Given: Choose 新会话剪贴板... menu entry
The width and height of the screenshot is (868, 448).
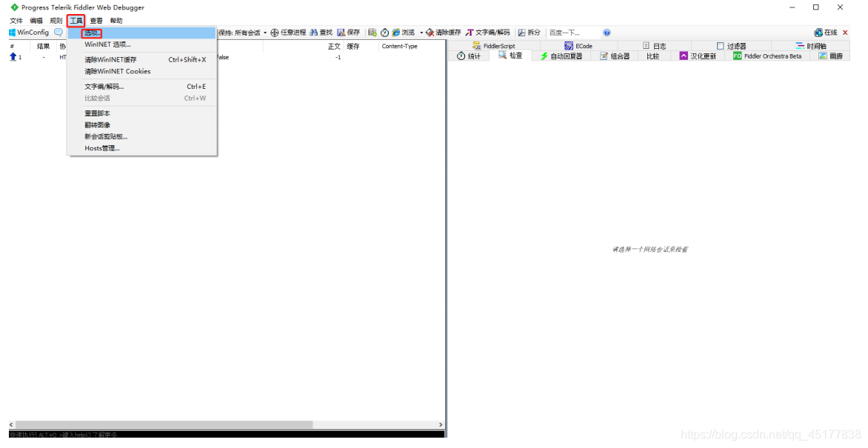Looking at the screenshot, I should tap(141, 137).
